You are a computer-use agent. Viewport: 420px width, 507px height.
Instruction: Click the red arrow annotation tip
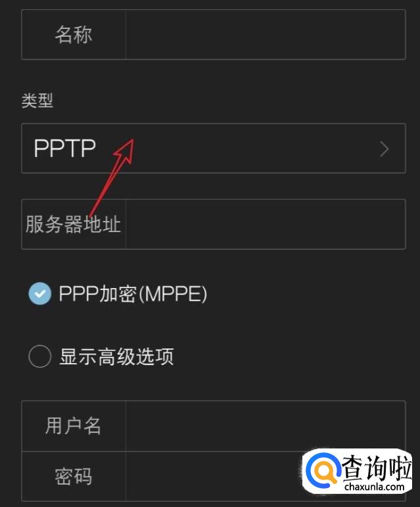(131, 141)
